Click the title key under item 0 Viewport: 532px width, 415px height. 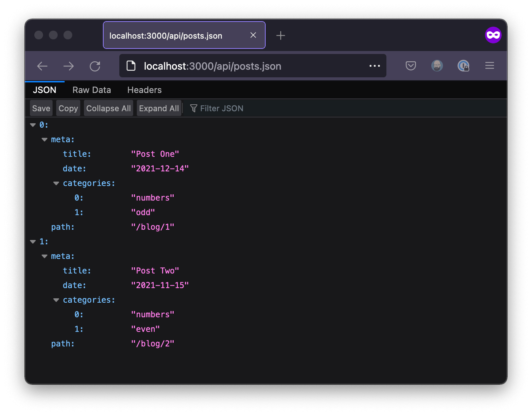coord(77,154)
